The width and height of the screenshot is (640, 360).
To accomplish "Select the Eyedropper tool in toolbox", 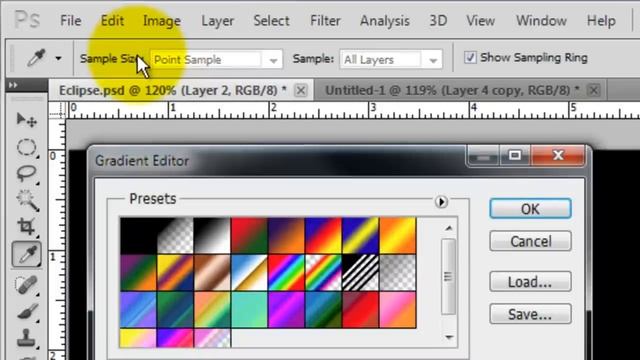I will pos(27,254).
